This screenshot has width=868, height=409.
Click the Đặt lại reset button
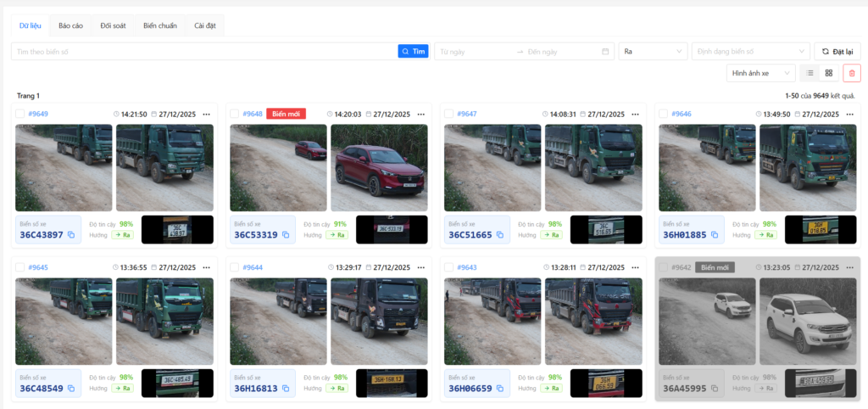point(837,52)
